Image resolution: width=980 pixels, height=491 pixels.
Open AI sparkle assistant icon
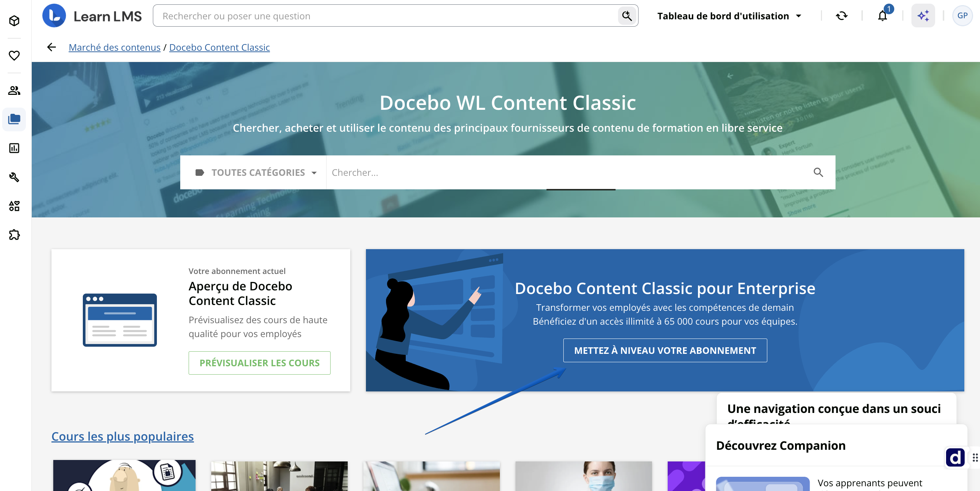coord(923,16)
